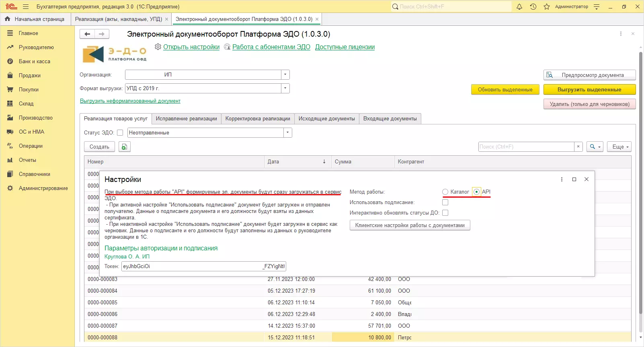Image resolution: width=644 pixels, height=347 pixels.
Task: Open the Доступные лицензии link
Action: [x=345, y=47]
